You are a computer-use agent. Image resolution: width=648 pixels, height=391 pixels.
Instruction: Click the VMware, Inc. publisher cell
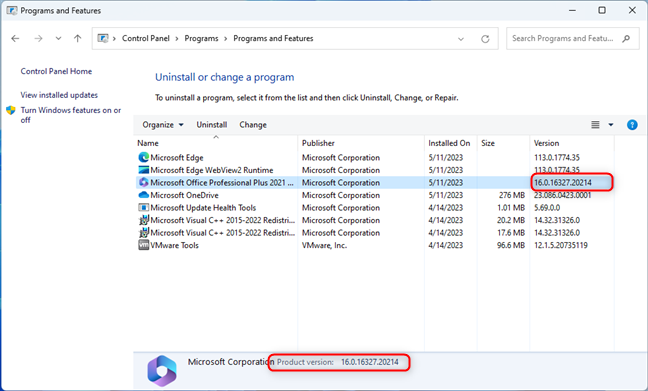pyautogui.click(x=324, y=245)
